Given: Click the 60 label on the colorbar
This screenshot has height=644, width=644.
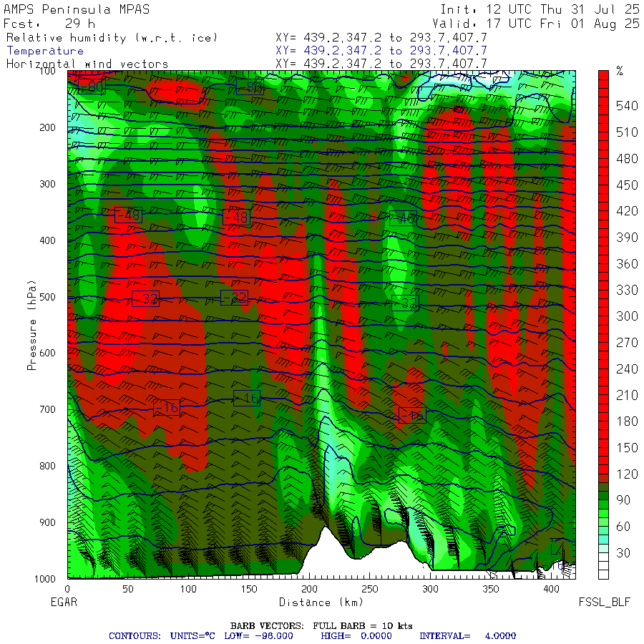Looking at the screenshot, I should (623, 527).
